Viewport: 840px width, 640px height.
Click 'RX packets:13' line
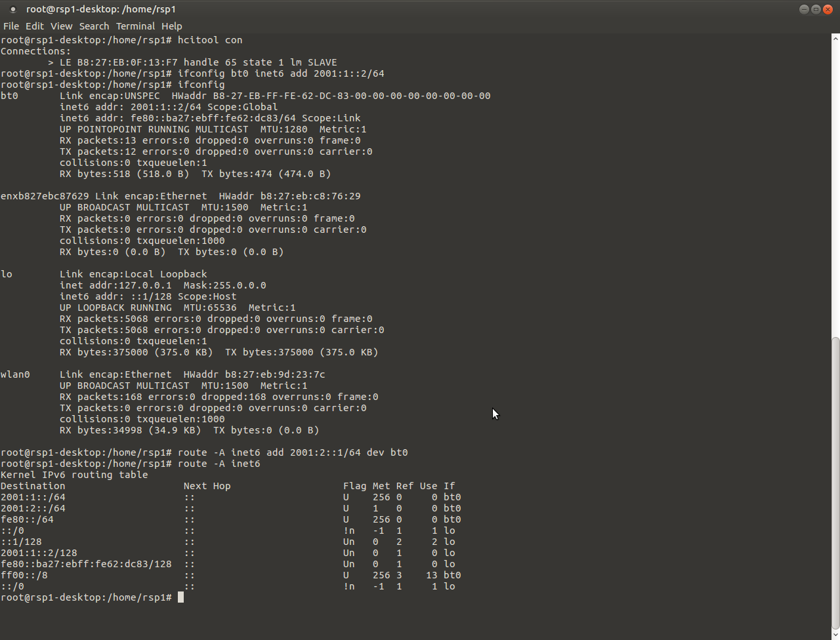click(x=210, y=140)
